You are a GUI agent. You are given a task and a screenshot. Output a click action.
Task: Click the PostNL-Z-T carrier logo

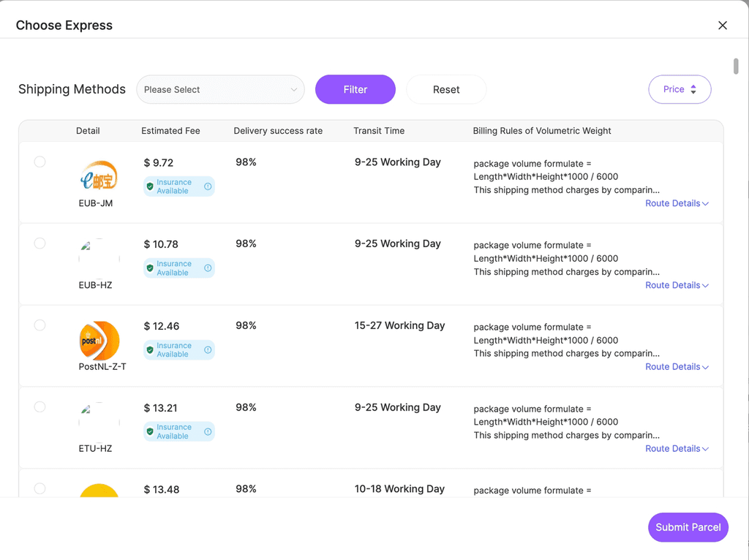[x=99, y=341]
